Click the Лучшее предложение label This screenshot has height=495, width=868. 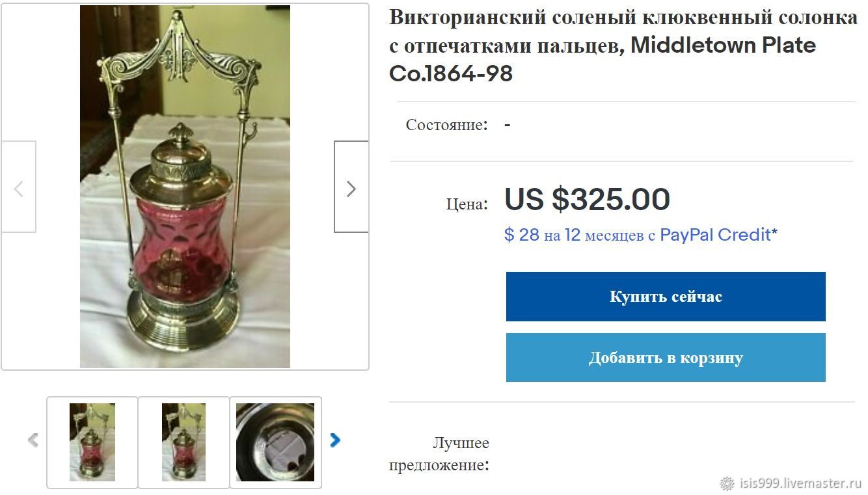[x=439, y=454]
